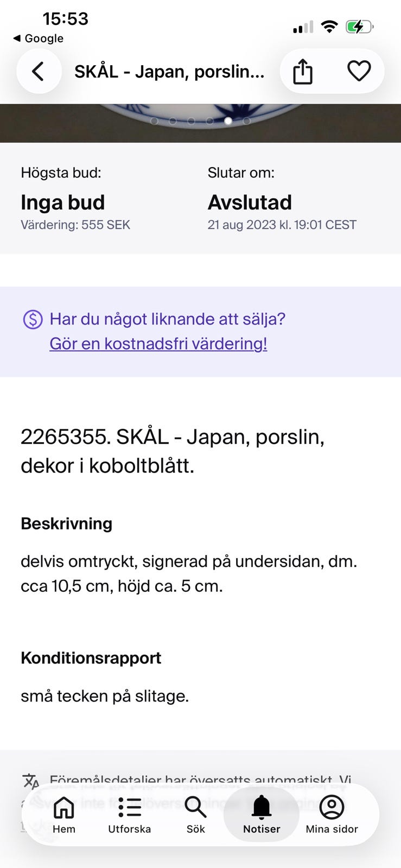Tap the Avslutad auction end status
This screenshot has height=868, width=401.
[250, 202]
